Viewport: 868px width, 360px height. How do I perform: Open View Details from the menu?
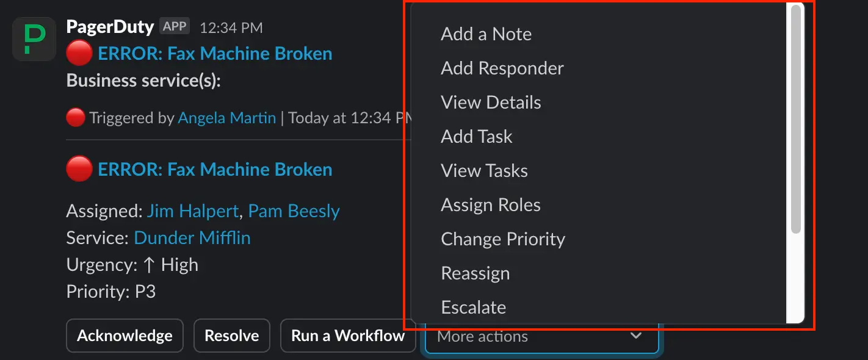[491, 103]
